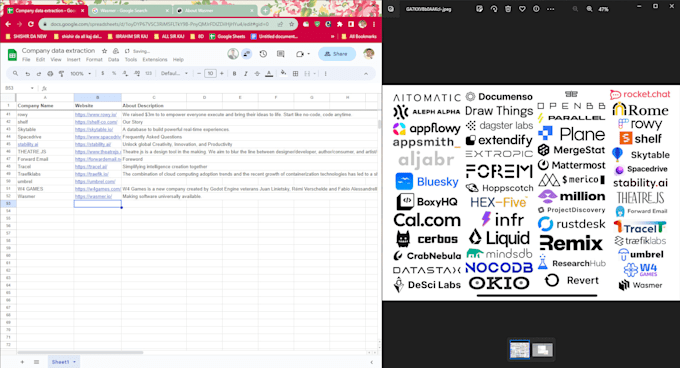Viewport: 680px width, 368px height.
Task: Select the paint format tool
Action: click(x=61, y=74)
